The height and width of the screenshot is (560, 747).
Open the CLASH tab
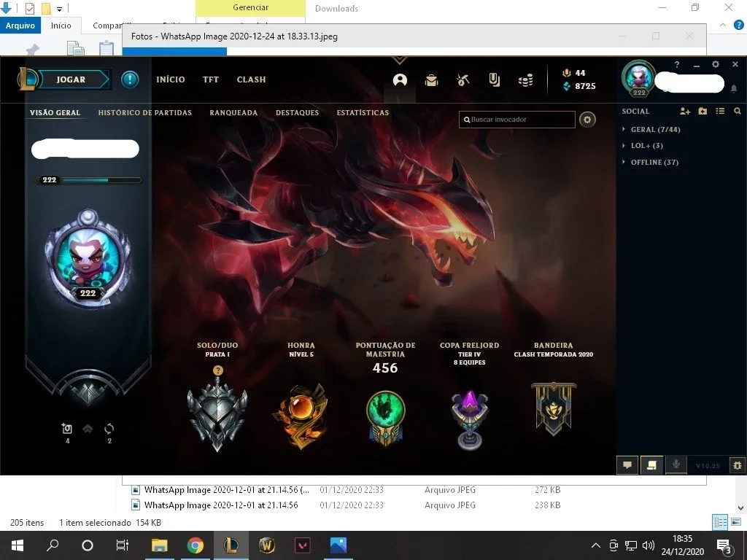click(x=251, y=79)
